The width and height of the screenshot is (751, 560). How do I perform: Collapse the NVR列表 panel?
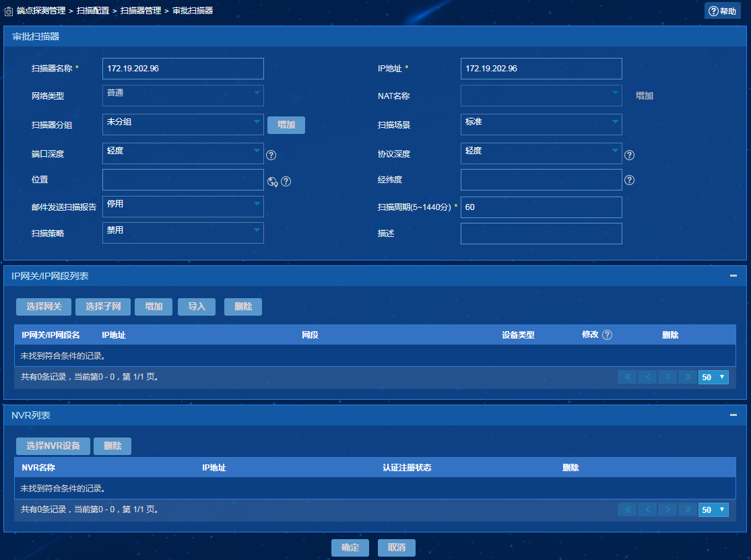coord(733,415)
